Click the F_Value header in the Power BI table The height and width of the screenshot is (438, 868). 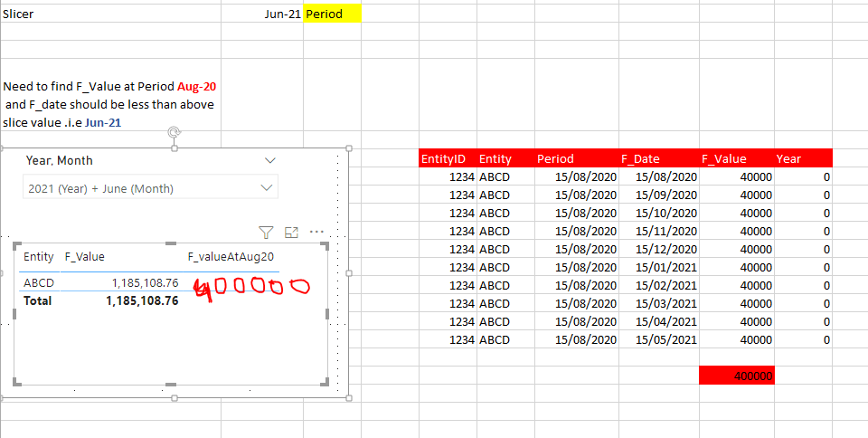coord(85,257)
